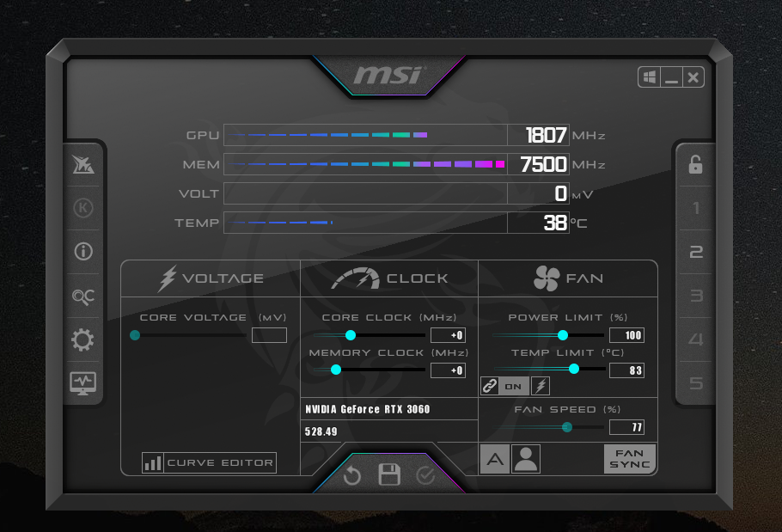The width and height of the screenshot is (782, 532).
Task: Toggle user-defined fan control person icon
Action: (x=526, y=459)
